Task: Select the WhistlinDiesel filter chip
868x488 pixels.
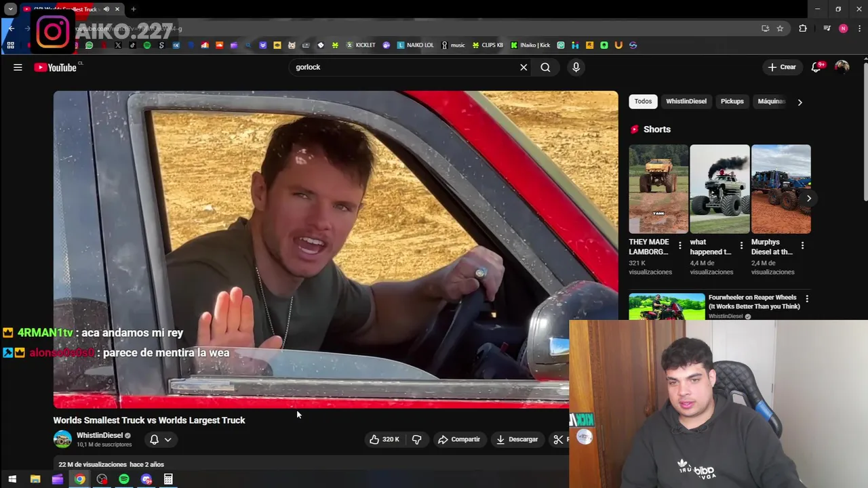Action: click(686, 102)
